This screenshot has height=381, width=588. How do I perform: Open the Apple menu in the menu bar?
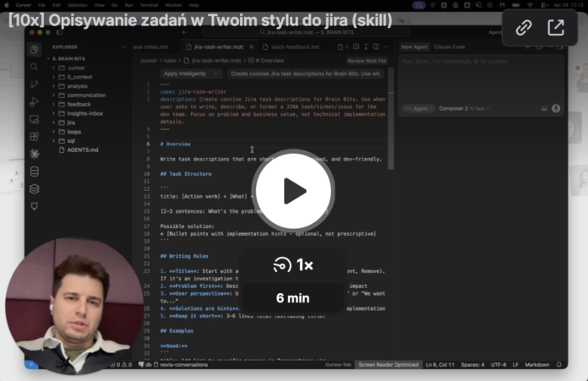click(7, 5)
